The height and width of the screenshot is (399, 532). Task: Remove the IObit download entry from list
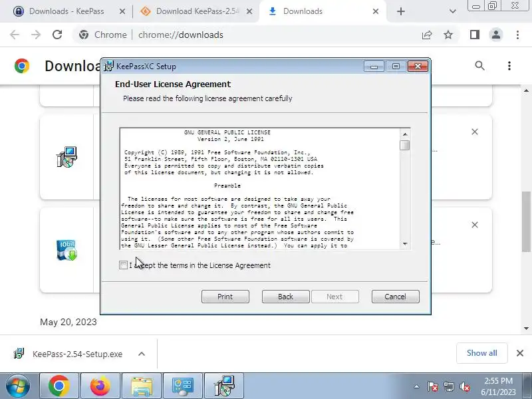point(475,225)
